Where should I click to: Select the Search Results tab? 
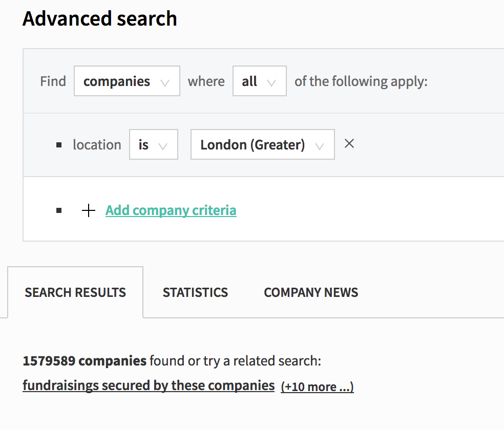click(x=75, y=293)
